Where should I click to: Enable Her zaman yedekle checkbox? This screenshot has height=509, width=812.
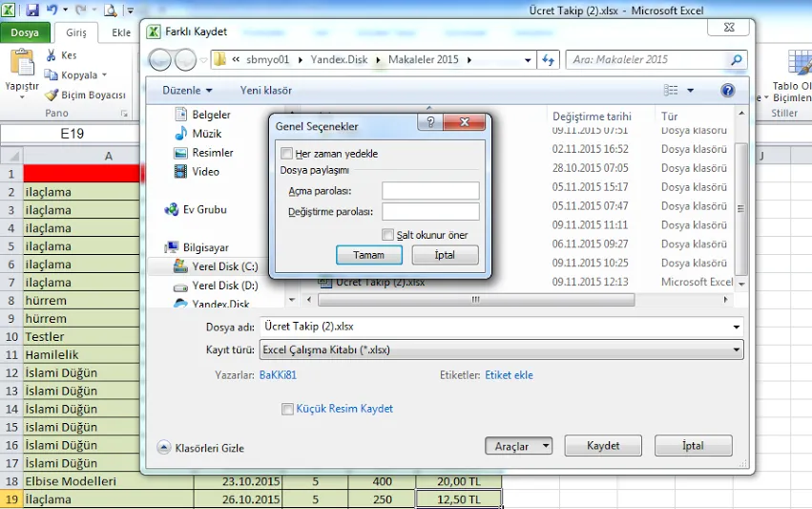click(x=287, y=153)
